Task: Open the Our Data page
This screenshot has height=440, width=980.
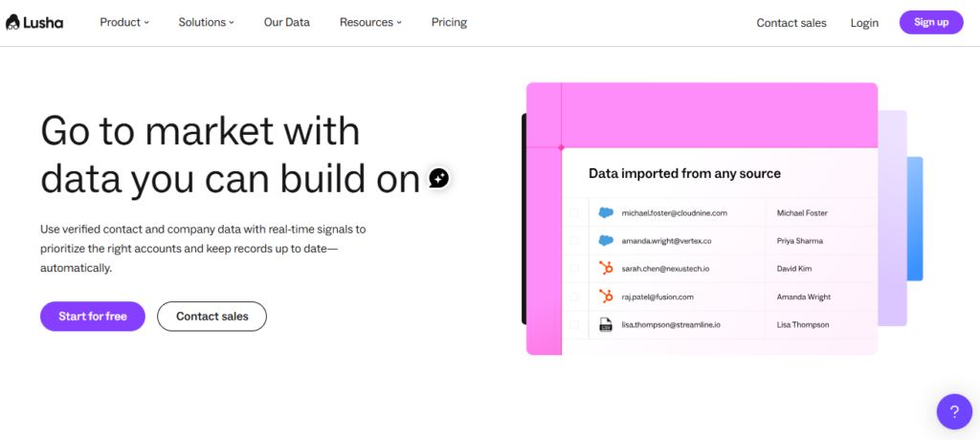Action: (287, 22)
